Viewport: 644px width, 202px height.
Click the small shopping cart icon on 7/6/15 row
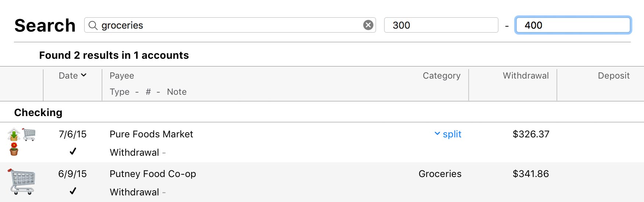29,134
